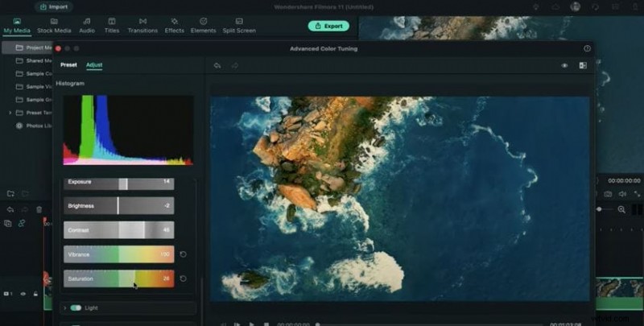Open help in Advanced Color Tuning

tap(587, 48)
